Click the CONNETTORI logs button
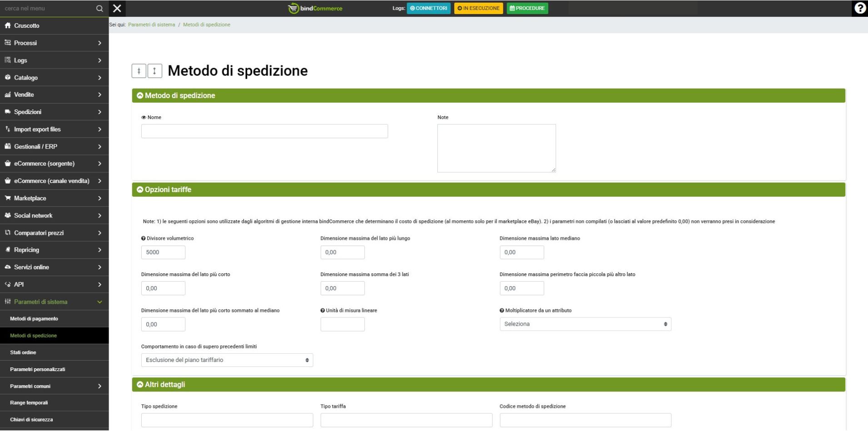The image size is (868, 431). click(x=428, y=8)
